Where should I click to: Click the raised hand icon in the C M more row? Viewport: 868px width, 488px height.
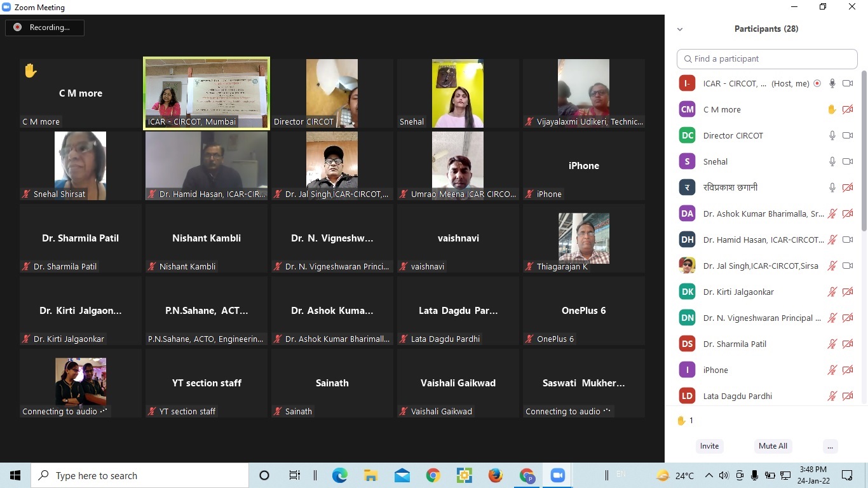pyautogui.click(x=832, y=109)
